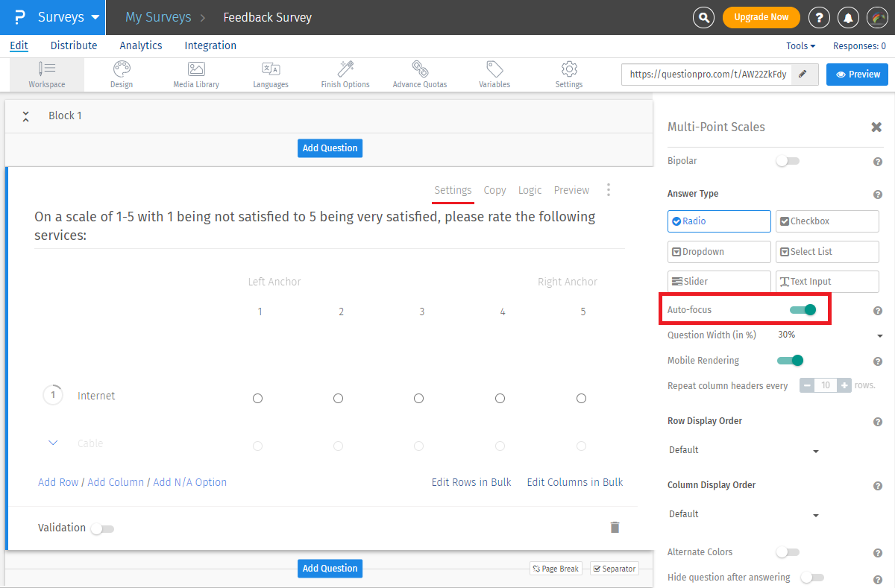Select the Slider answer type
Viewport: 895px width, 588px height.
coord(719,282)
